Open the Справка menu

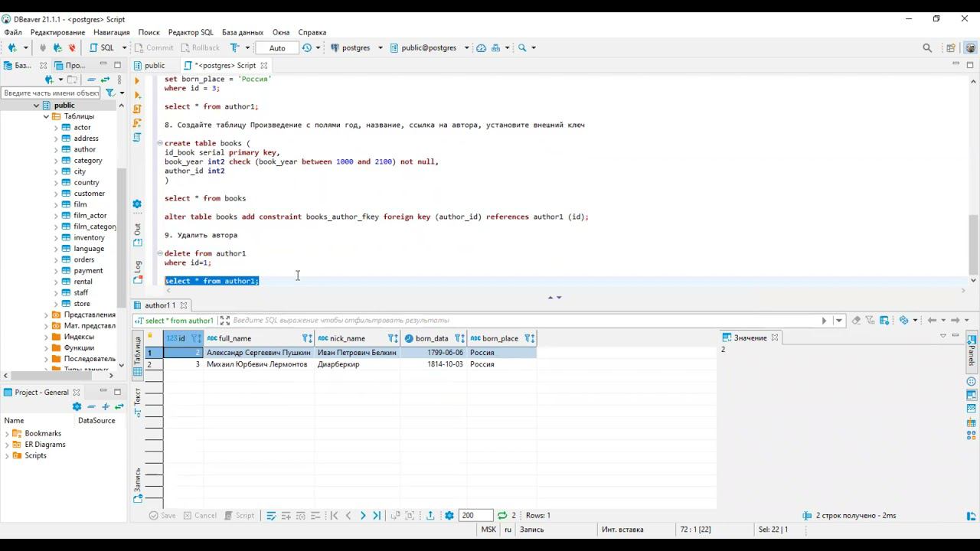[312, 32]
